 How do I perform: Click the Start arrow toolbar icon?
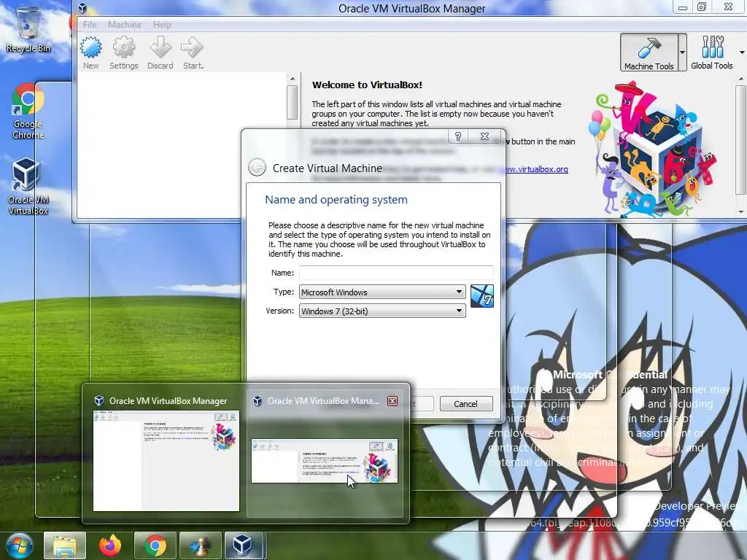coord(193,52)
